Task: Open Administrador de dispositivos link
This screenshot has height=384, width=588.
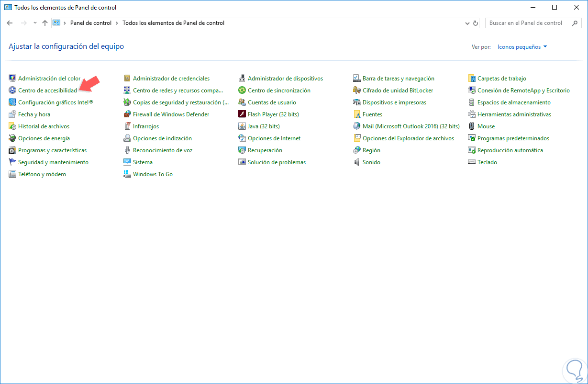Action: pyautogui.click(x=285, y=79)
